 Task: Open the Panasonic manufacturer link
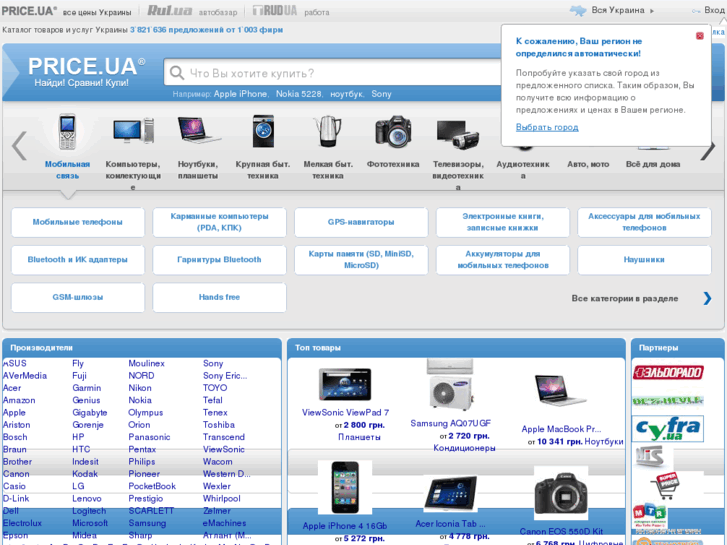click(x=149, y=437)
